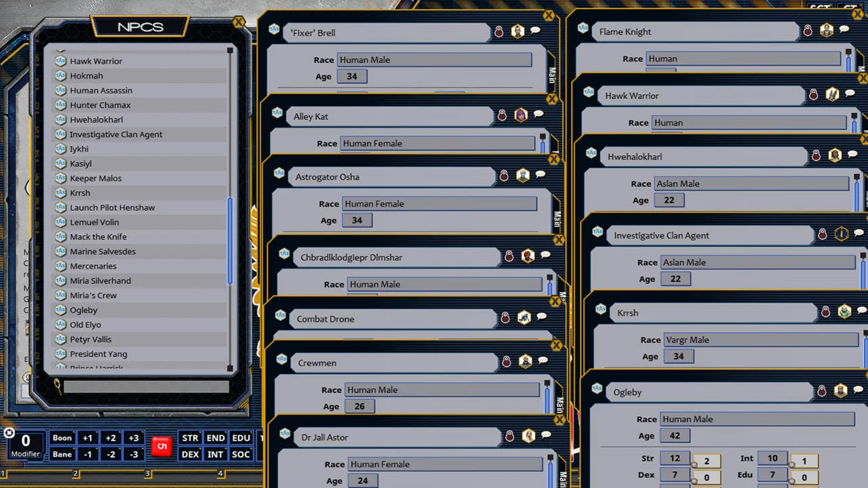Click the Investigative Clan Agent token icon
The width and height of the screenshot is (868, 488).
click(x=841, y=235)
